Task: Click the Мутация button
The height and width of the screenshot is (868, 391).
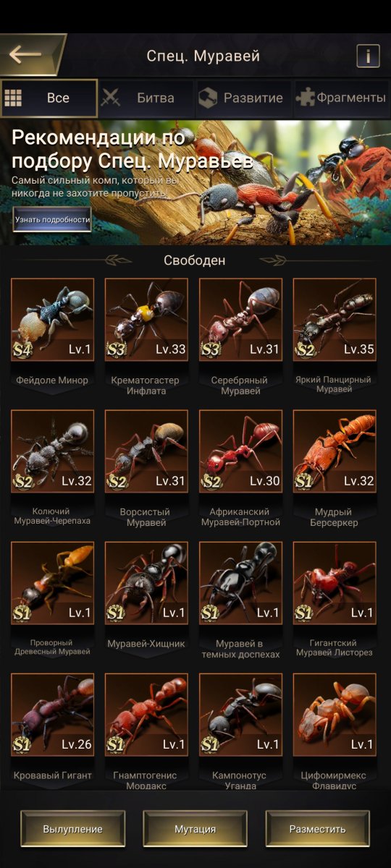Action: point(195,829)
